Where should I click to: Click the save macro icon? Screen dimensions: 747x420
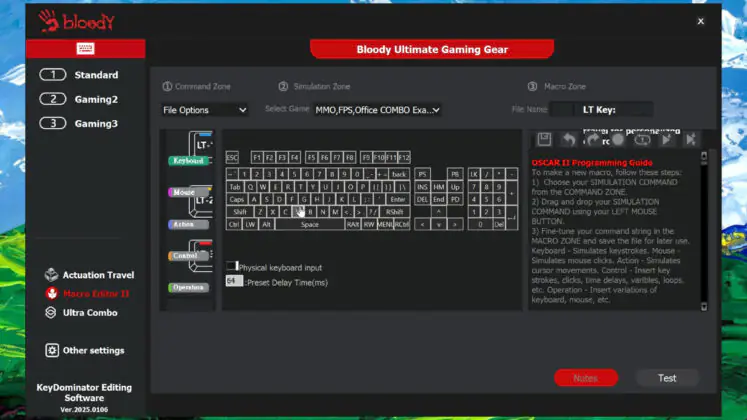544,140
